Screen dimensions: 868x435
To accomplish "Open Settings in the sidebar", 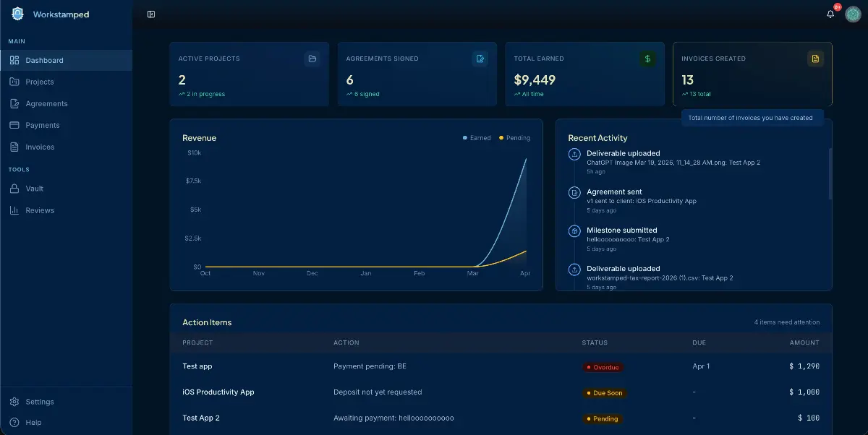I will [39, 402].
